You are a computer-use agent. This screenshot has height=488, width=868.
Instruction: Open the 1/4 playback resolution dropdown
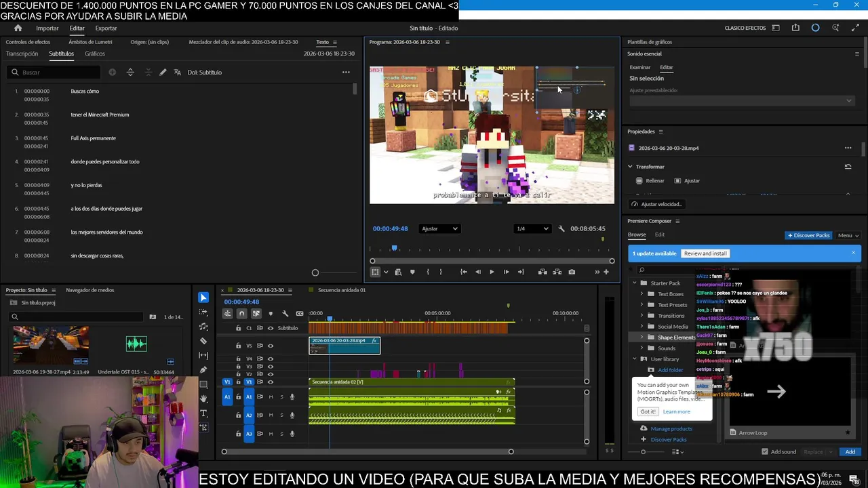(x=532, y=228)
